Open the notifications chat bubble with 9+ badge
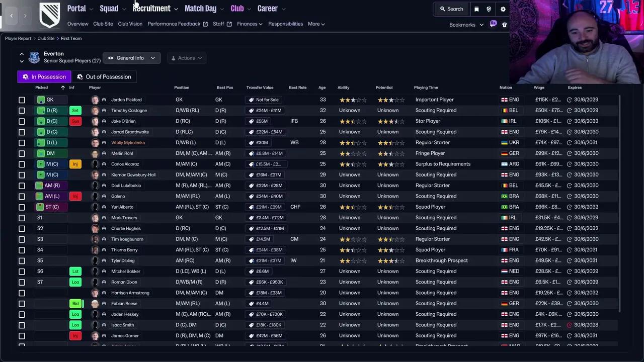Image resolution: width=644 pixels, height=362 pixels. point(493,24)
